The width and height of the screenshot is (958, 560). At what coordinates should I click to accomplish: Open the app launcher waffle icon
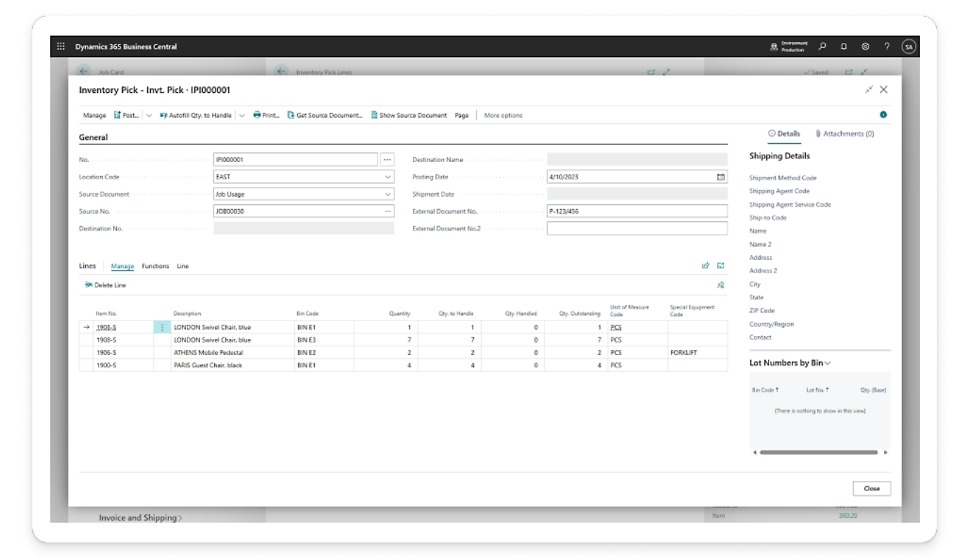tap(61, 46)
